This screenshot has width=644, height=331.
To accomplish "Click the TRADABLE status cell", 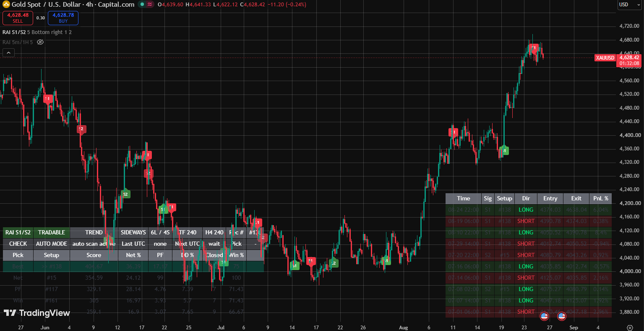I will (x=52, y=232).
